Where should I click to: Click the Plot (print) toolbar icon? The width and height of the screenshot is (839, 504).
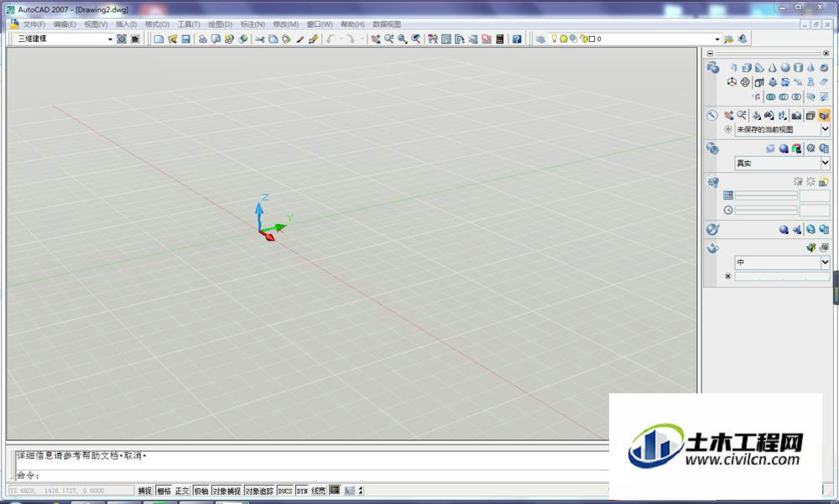pyautogui.click(x=203, y=39)
